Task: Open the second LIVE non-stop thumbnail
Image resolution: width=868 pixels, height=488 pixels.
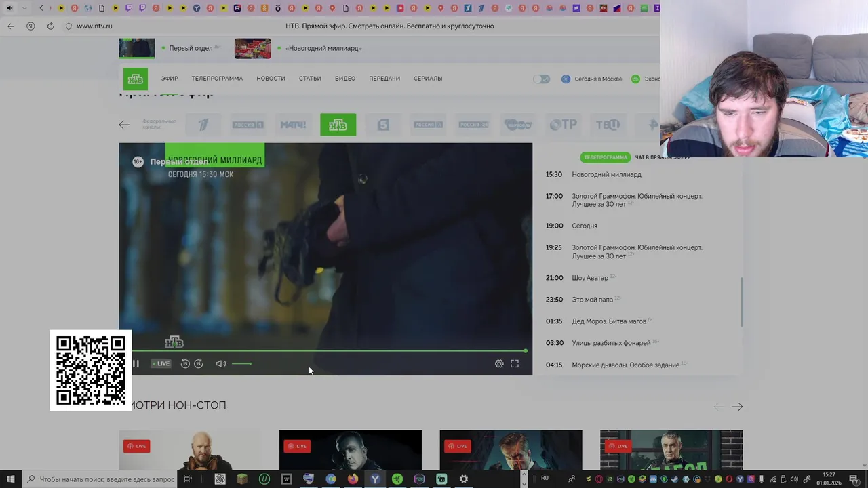Action: tap(351, 450)
